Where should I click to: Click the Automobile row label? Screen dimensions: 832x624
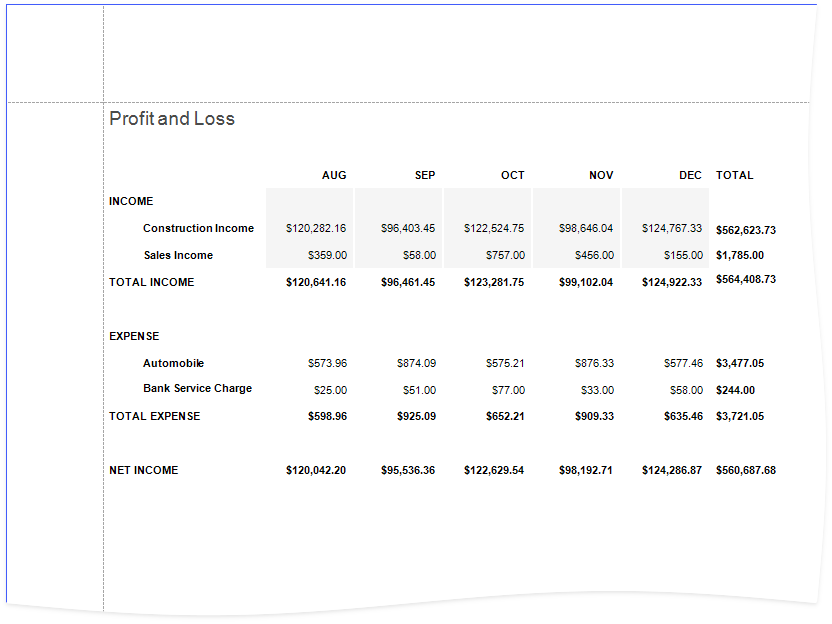pos(173,363)
